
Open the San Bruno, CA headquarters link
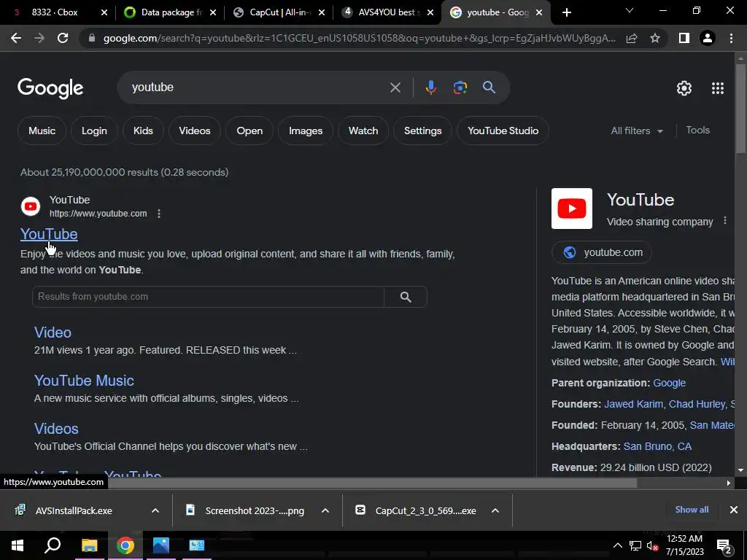coord(657,447)
